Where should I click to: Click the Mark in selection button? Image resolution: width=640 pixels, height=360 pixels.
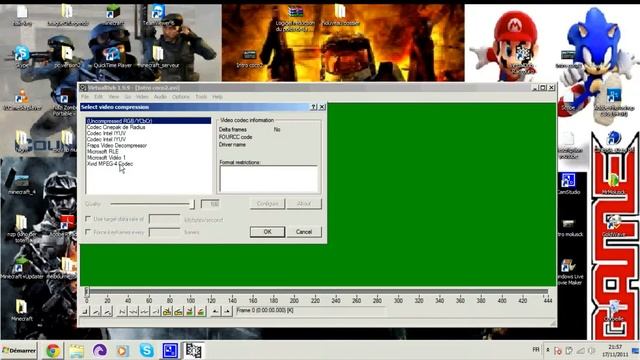[216, 312]
